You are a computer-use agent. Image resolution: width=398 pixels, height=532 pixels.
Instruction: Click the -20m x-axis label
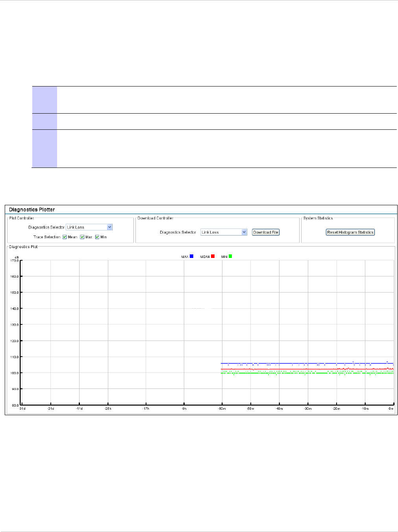pos(337,409)
